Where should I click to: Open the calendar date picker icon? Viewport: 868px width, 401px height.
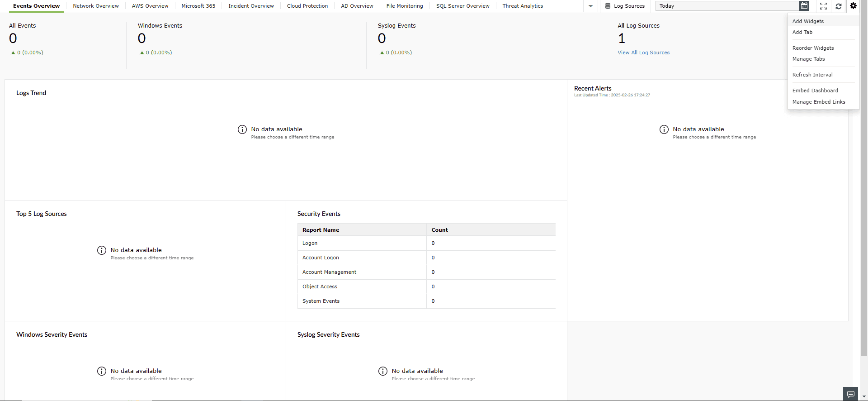tap(804, 6)
